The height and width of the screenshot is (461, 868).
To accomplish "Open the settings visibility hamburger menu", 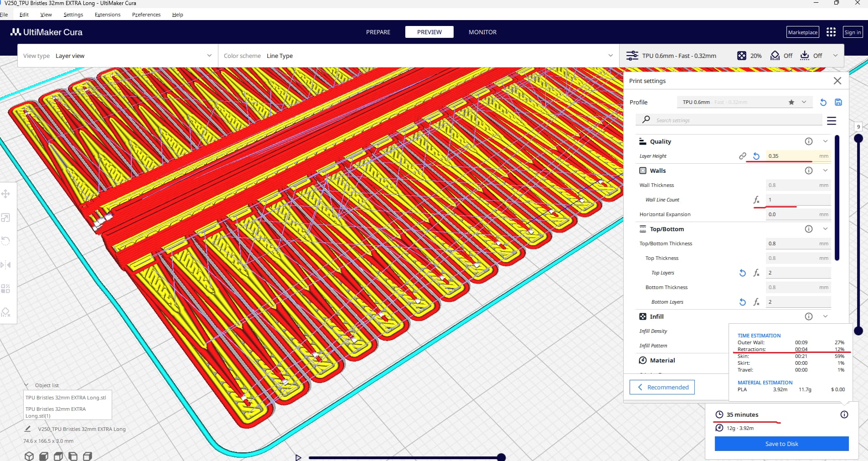I will tap(832, 121).
